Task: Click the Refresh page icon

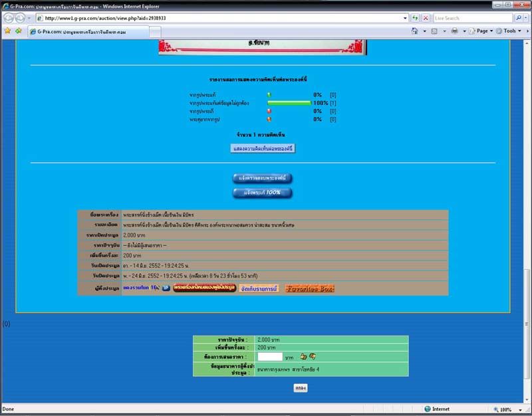Action: pos(416,18)
